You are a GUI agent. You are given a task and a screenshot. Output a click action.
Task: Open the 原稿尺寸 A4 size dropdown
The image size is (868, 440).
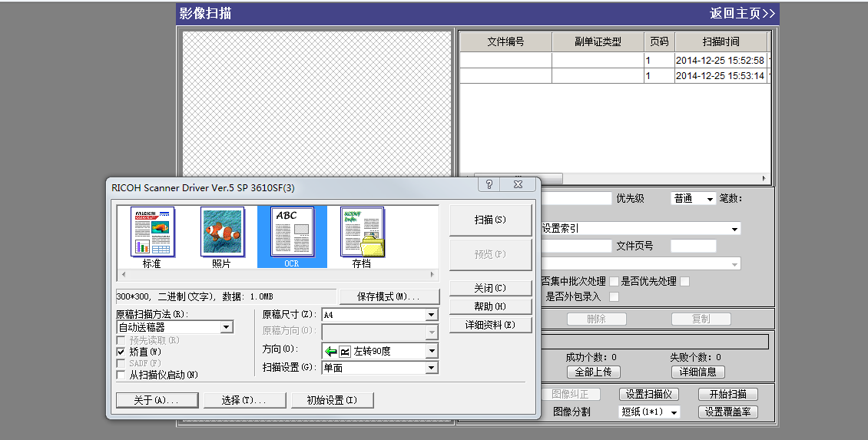[431, 315]
